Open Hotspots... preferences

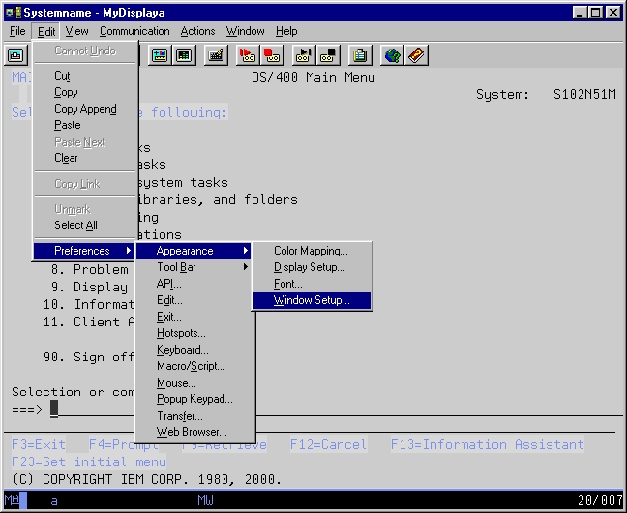(x=194, y=333)
